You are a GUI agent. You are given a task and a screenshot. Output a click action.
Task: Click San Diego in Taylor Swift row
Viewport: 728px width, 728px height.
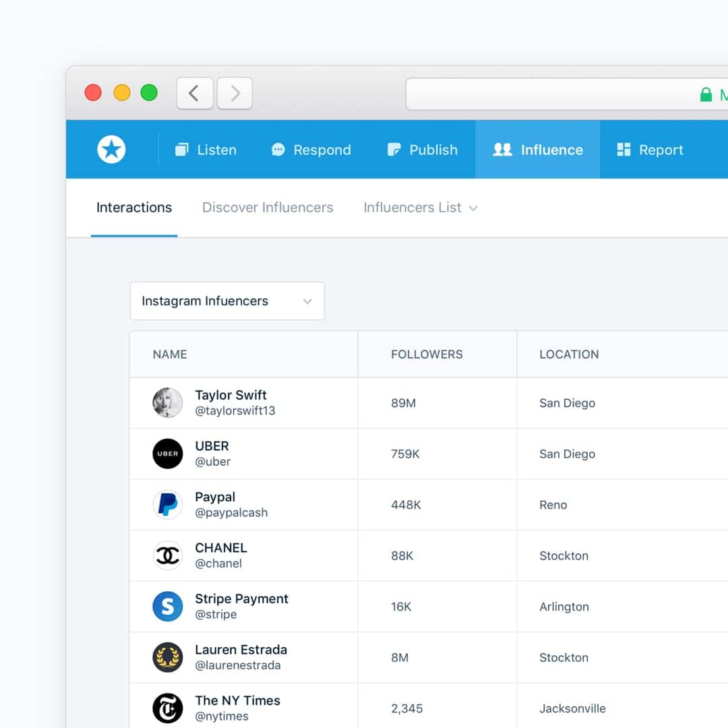[x=567, y=403]
